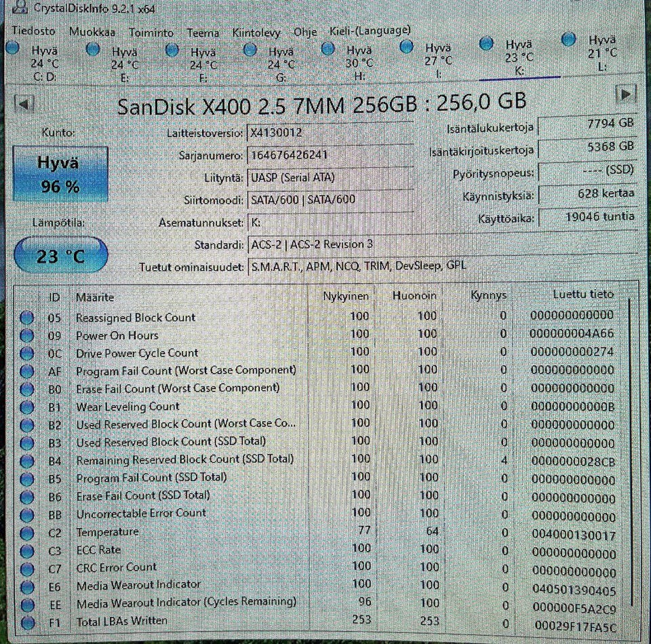The height and width of the screenshot is (644, 651).
Task: Click the Standardi field ACS-2 Revision 3
Action: click(442, 244)
